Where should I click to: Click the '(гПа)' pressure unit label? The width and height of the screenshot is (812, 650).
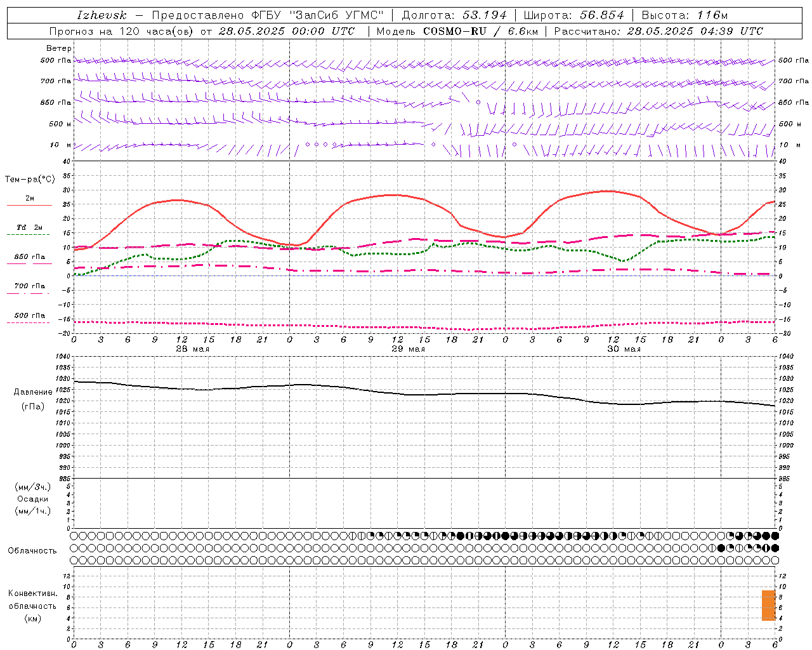point(33,407)
